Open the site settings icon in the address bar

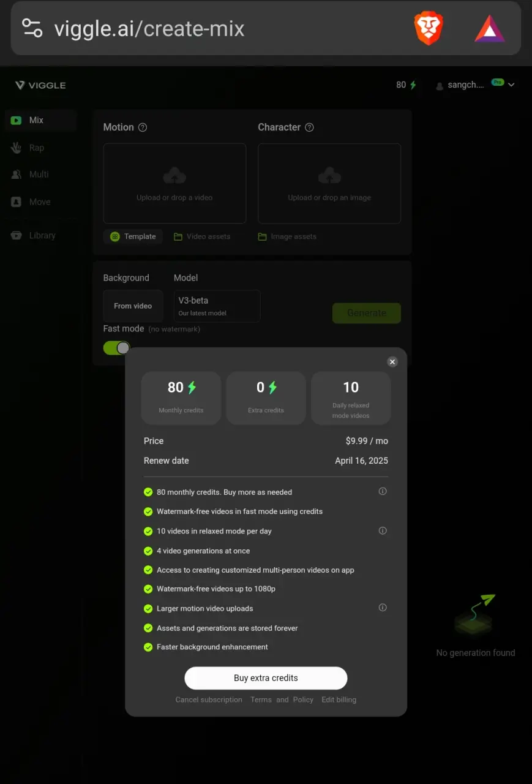point(32,28)
